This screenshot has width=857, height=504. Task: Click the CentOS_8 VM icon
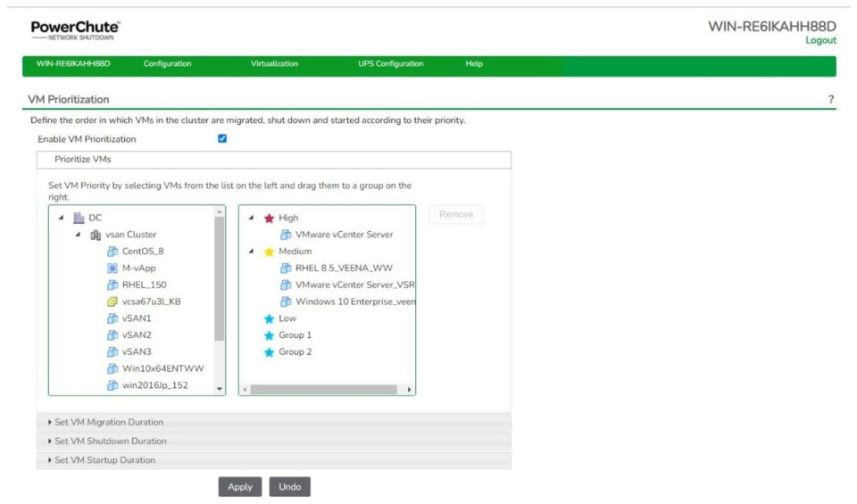click(112, 252)
